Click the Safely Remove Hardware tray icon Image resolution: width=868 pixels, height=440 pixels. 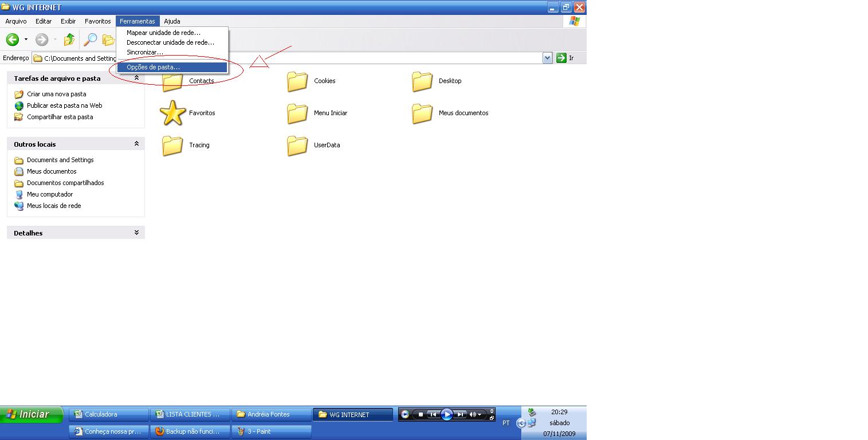point(532,412)
